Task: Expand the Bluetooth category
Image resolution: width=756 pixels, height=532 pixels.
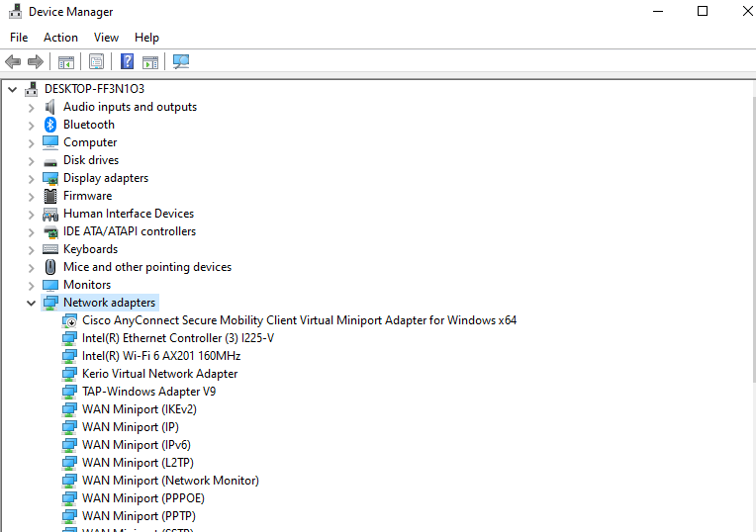Action: pos(32,126)
